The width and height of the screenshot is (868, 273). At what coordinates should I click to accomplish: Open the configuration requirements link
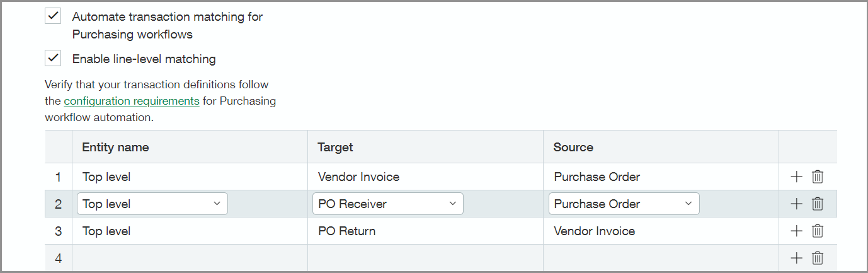tap(132, 101)
